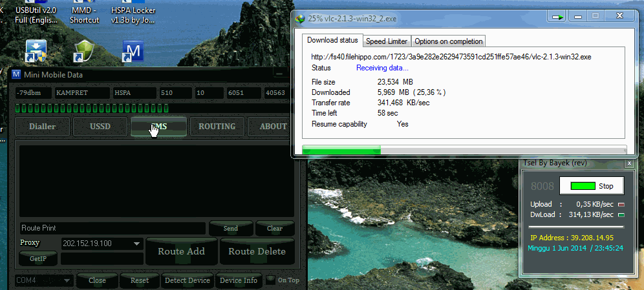Image resolution: width=644 pixels, height=290 pixels.
Task: Click the green download progress bar
Action: [x=341, y=150]
